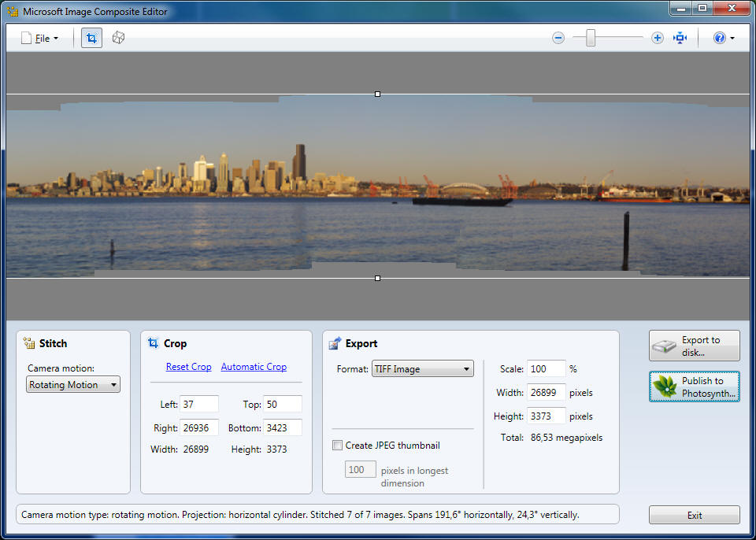Click the Exit button
The width and height of the screenshot is (756, 540).
tap(694, 516)
